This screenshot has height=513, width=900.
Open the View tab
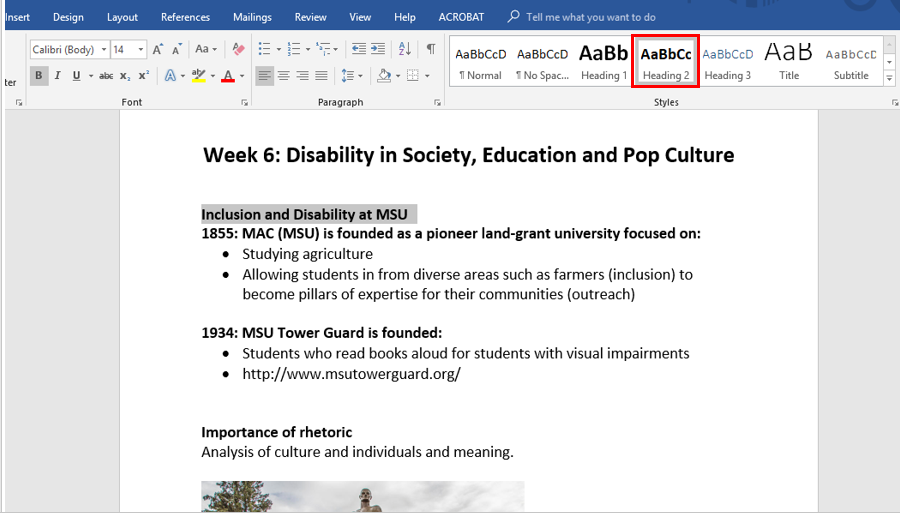coord(360,17)
